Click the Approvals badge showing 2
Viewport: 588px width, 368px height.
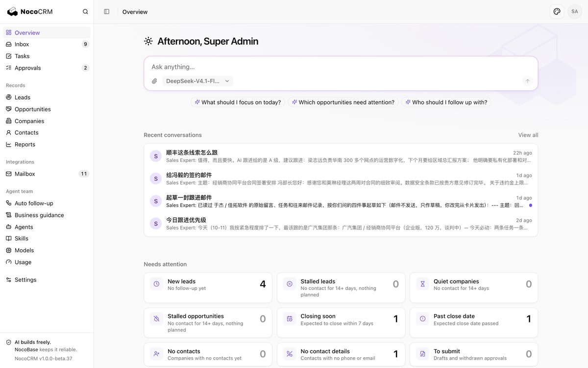click(x=85, y=68)
